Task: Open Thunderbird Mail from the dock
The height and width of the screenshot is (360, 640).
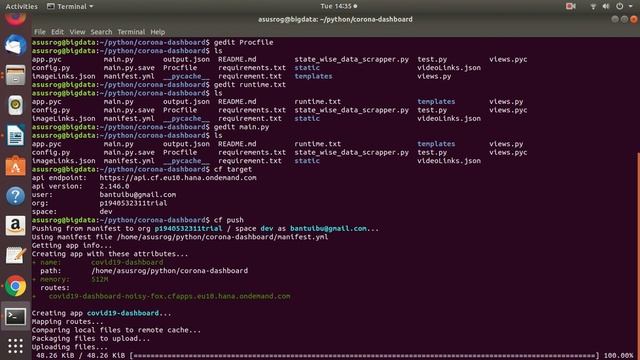Action: [x=16, y=44]
